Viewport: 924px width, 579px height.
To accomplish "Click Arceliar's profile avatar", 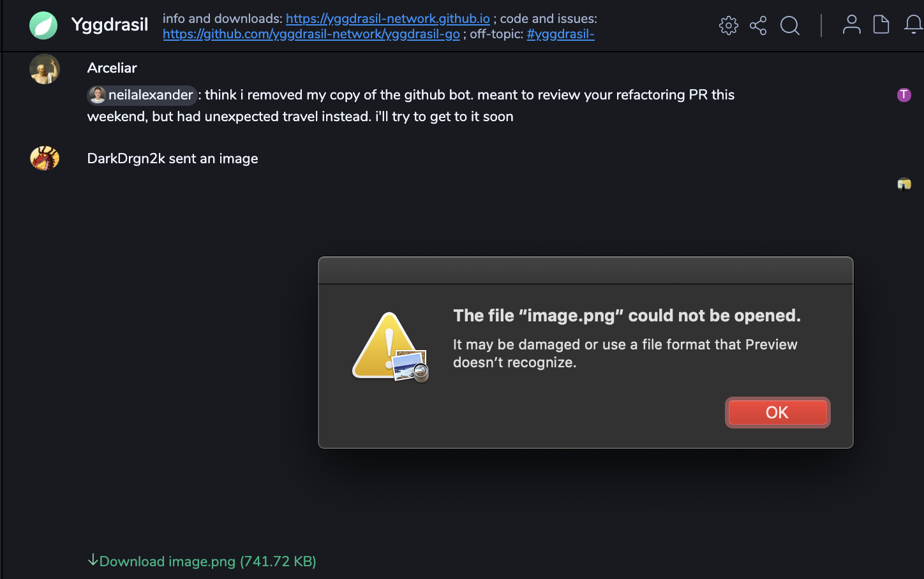I will [44, 69].
